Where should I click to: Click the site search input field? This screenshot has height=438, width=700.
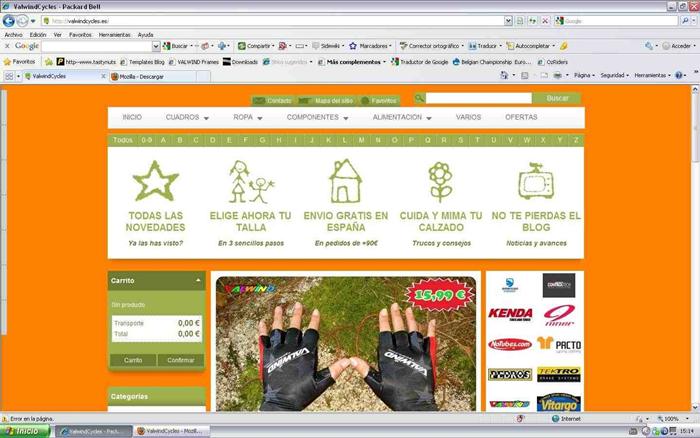pyautogui.click(x=478, y=98)
